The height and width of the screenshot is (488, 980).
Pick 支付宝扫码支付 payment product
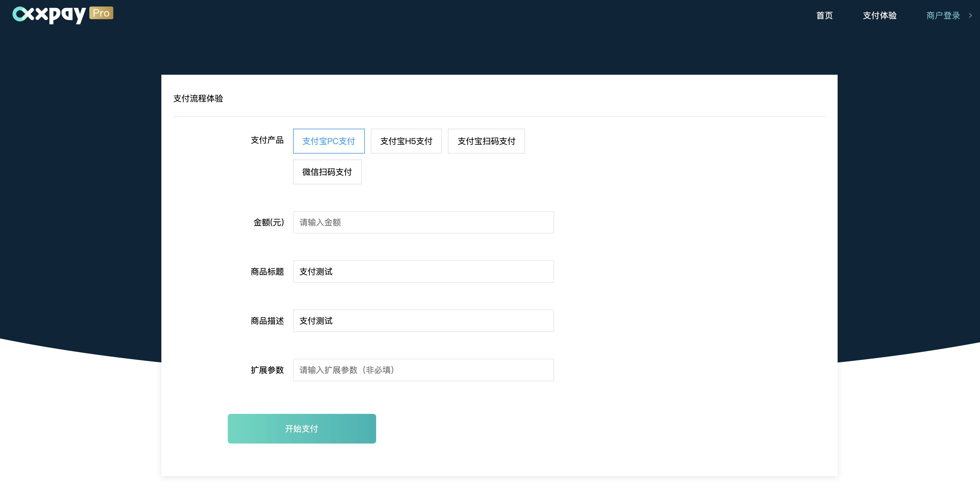(x=486, y=141)
